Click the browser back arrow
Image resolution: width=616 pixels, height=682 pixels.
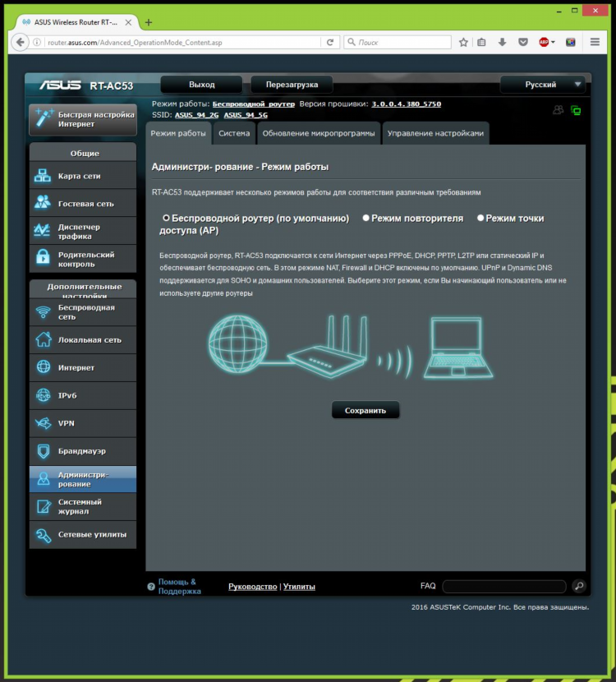20,42
